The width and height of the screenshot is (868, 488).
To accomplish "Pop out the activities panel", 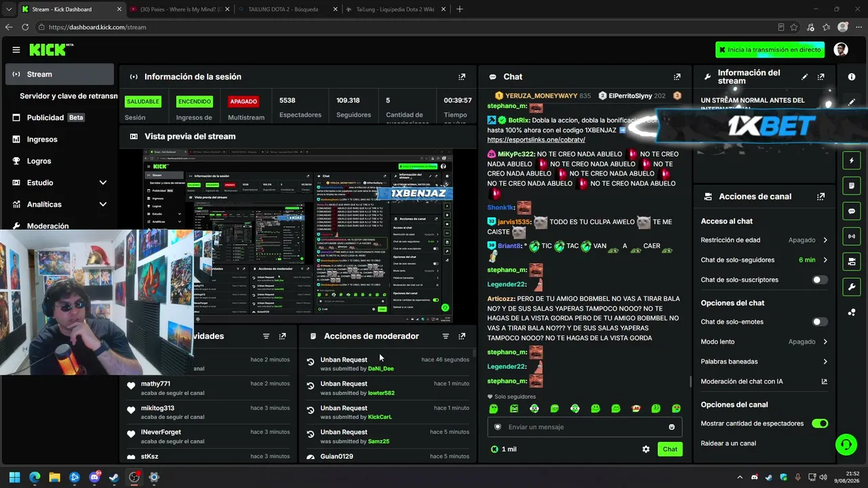I will click(283, 336).
